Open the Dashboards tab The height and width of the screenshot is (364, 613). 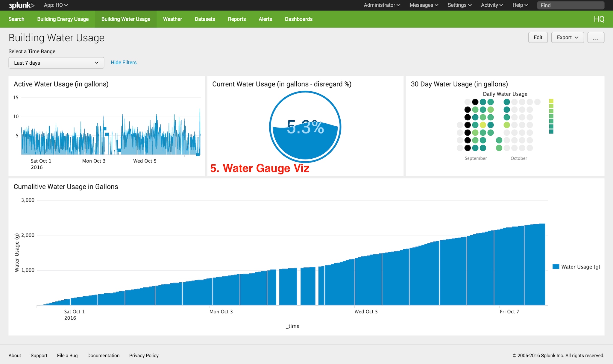[x=299, y=19]
